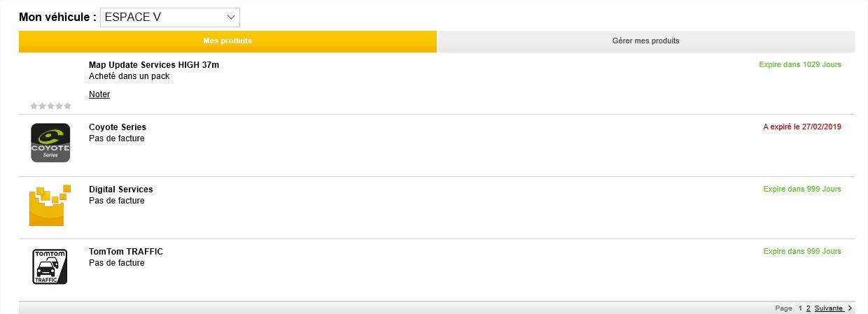Viewport: 868px width, 314px height.
Task: Expand the ESPACE V dropdown arrow
Action: pos(231,17)
